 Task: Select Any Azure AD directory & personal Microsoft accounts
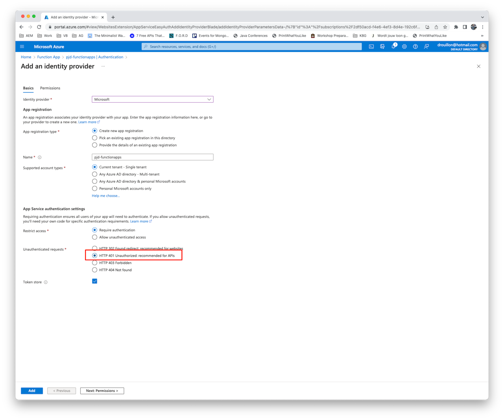(94, 181)
